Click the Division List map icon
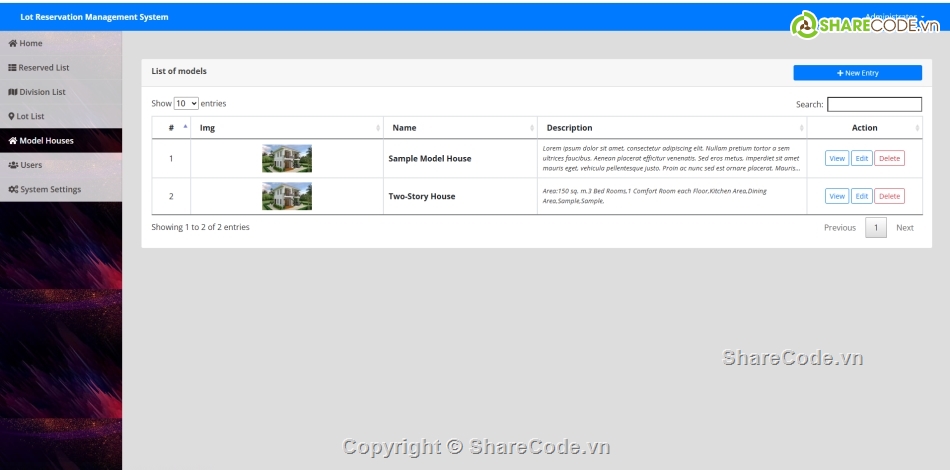The image size is (950, 470). point(13,92)
